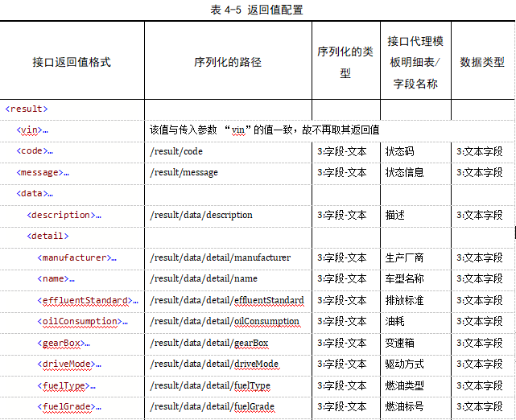The height and width of the screenshot is (420, 516).
Task: Select the '数据类型' column header
Action: 482,62
